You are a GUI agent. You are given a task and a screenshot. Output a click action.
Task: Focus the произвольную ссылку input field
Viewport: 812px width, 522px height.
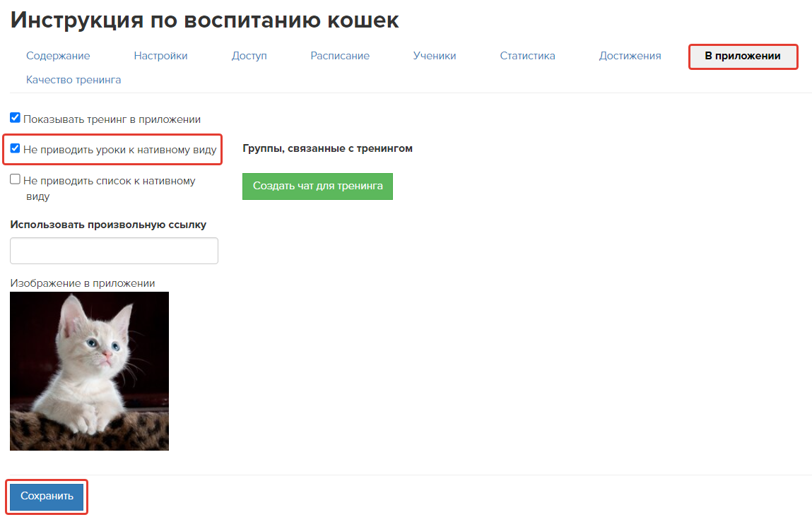click(114, 251)
